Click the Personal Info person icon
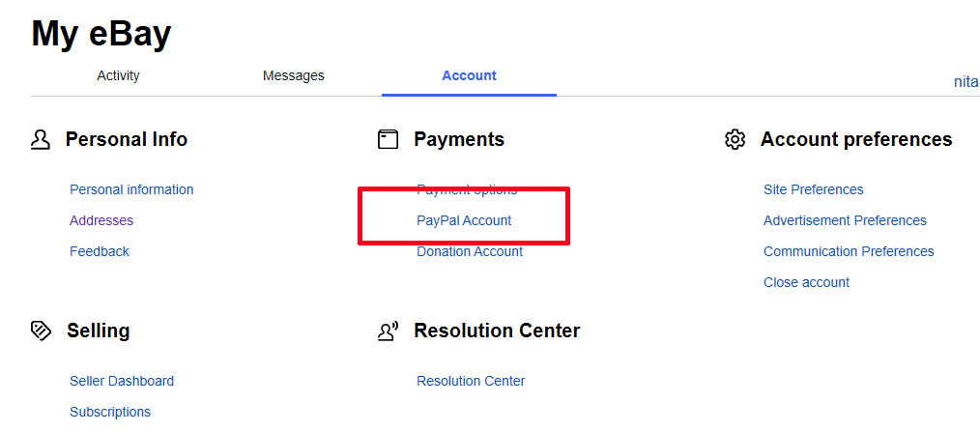The height and width of the screenshot is (432, 980). [40, 139]
